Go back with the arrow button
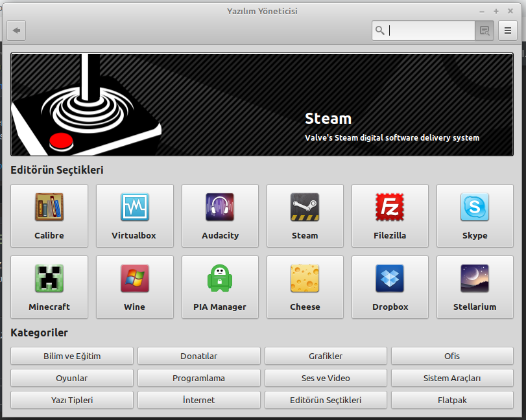 tap(16, 30)
